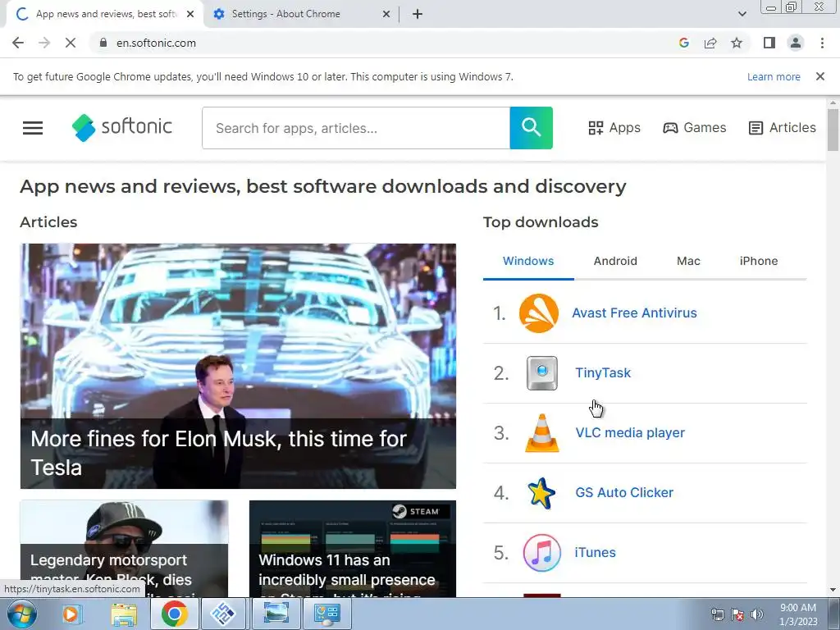Open the Apps section

pyautogui.click(x=614, y=127)
